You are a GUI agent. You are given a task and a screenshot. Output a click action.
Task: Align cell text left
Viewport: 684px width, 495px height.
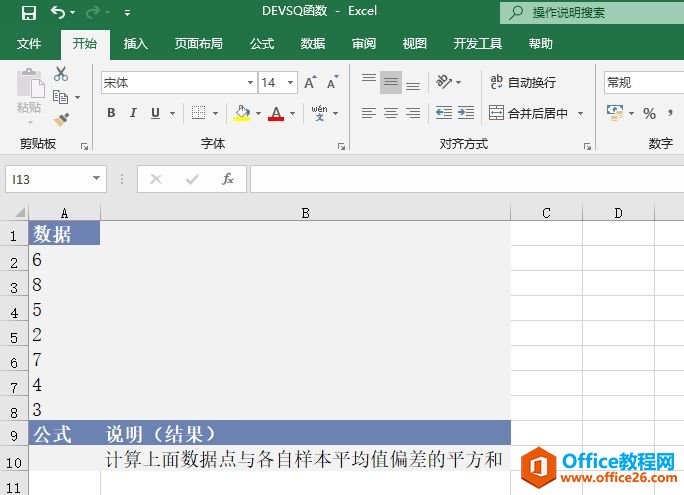(x=369, y=113)
